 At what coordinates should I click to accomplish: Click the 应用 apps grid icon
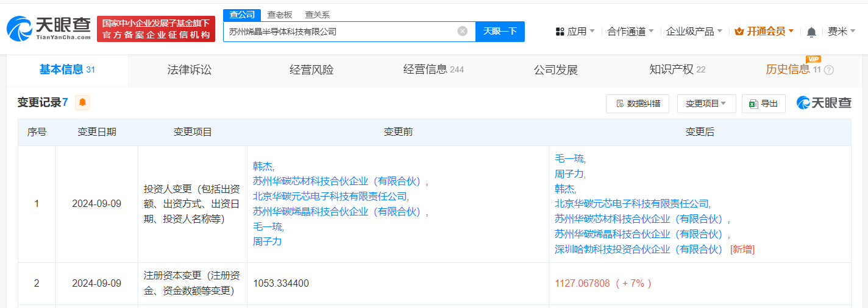click(x=560, y=32)
